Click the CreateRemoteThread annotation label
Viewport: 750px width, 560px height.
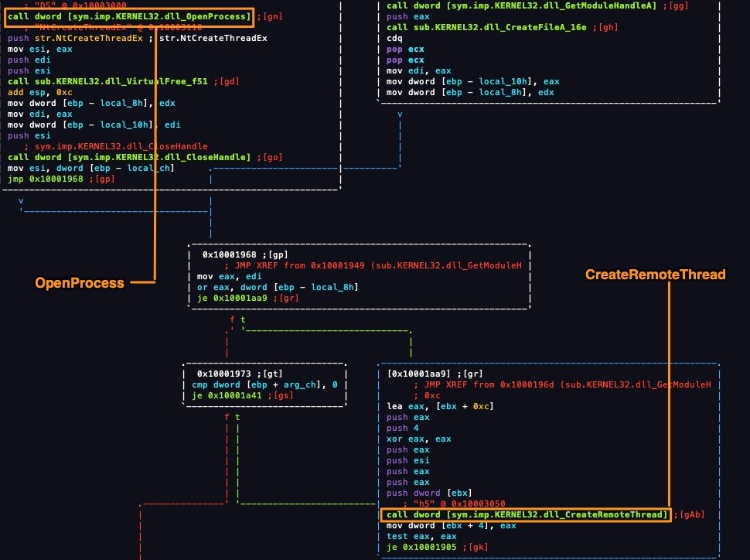tap(654, 273)
